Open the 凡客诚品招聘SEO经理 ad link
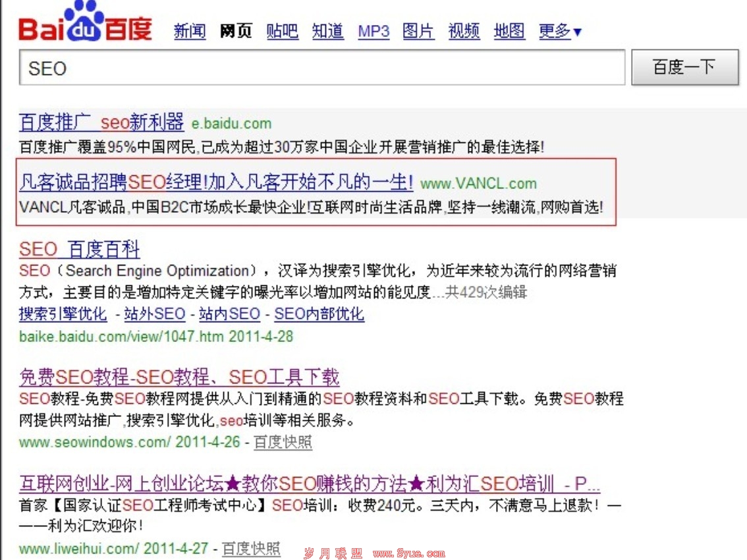Viewport: 747px width, 560px height. [216, 182]
